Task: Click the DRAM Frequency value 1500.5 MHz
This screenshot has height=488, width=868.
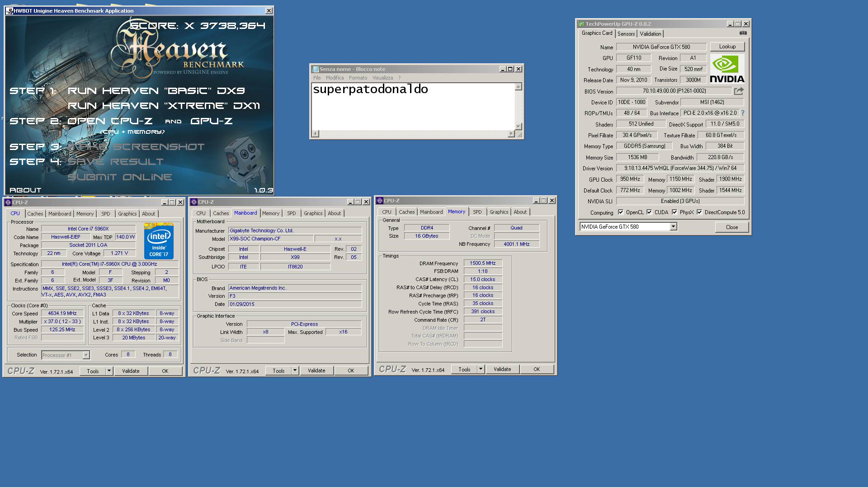Action: click(x=483, y=263)
